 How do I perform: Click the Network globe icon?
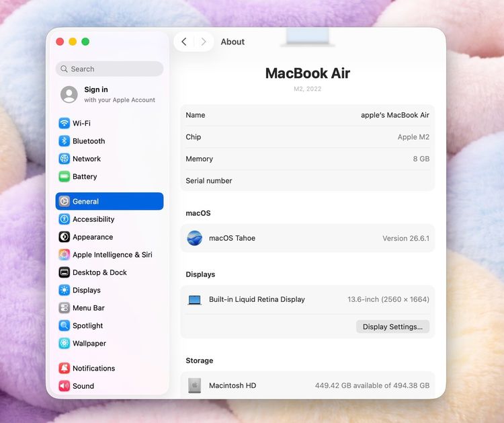65,159
